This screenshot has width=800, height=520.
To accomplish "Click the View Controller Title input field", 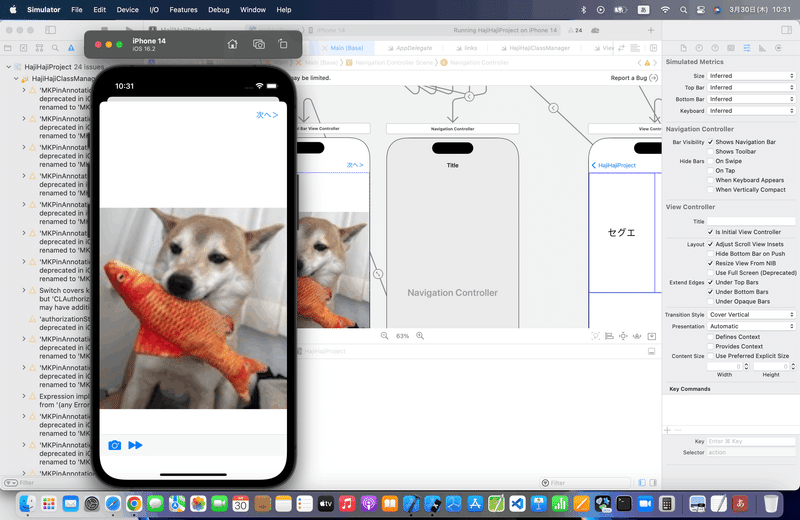I will click(x=751, y=221).
